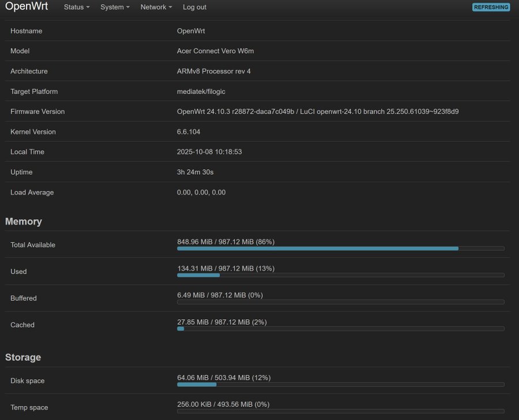Click the Hostname row label
519x420 pixels.
pyautogui.click(x=27, y=31)
